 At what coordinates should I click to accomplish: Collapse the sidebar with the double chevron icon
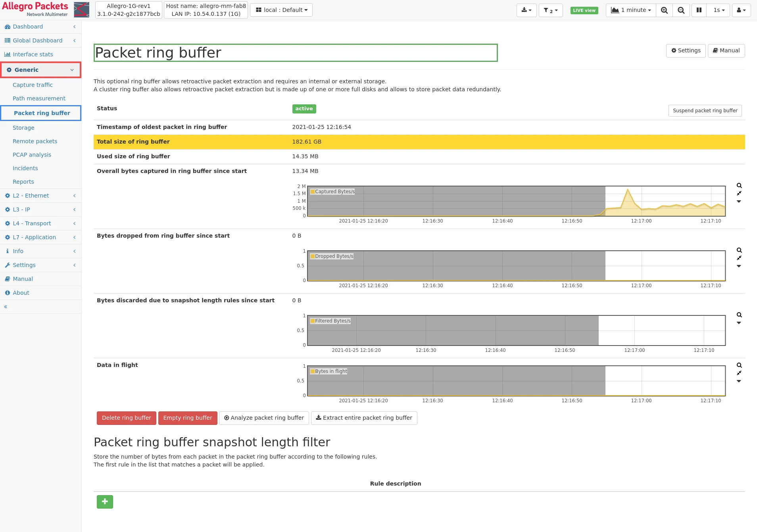click(6, 307)
